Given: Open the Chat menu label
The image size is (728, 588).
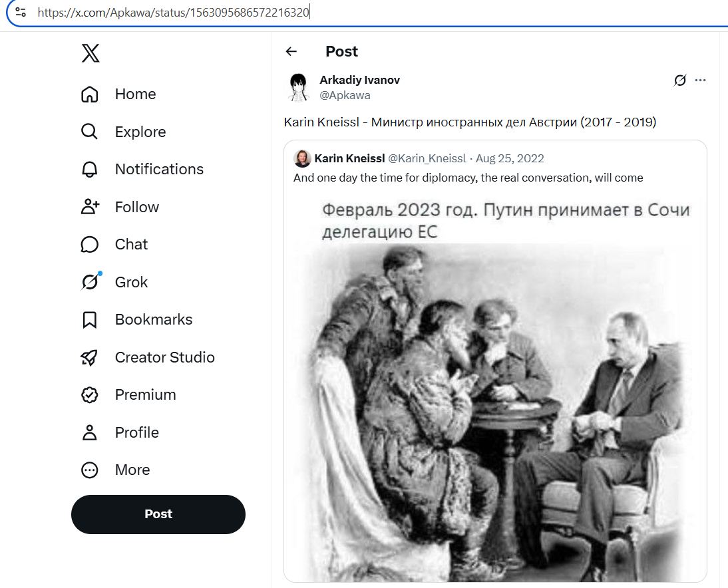Looking at the screenshot, I should click(x=131, y=245).
